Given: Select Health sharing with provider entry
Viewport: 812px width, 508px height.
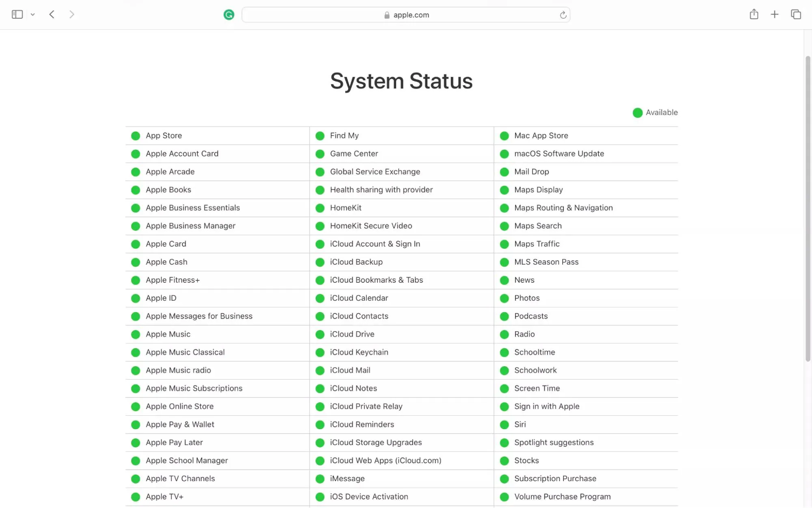Looking at the screenshot, I should tap(381, 190).
